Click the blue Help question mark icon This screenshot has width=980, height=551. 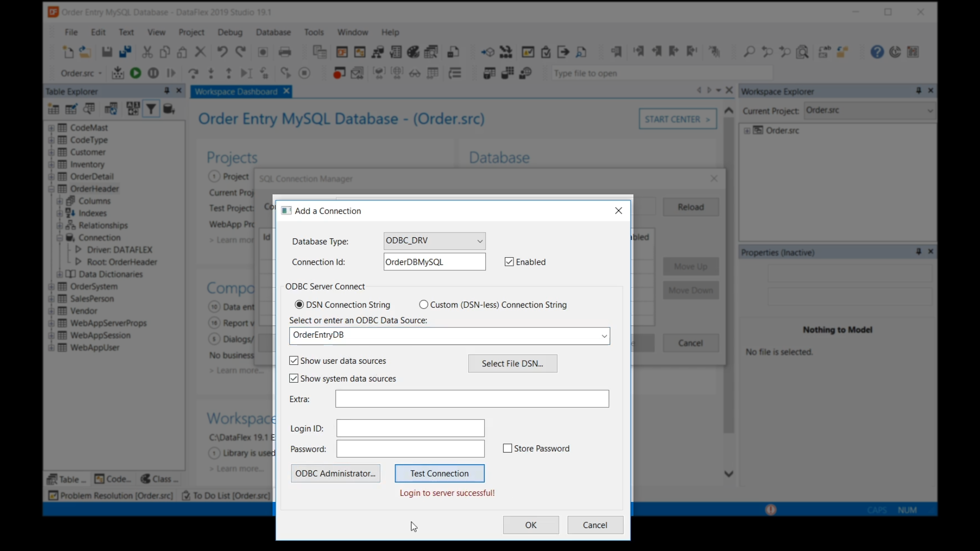(877, 52)
